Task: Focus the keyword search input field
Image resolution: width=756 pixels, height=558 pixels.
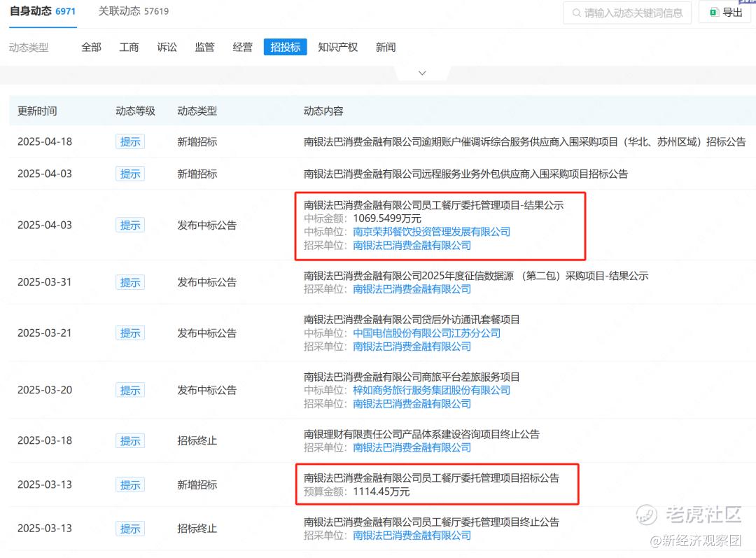Action: pyautogui.click(x=627, y=13)
